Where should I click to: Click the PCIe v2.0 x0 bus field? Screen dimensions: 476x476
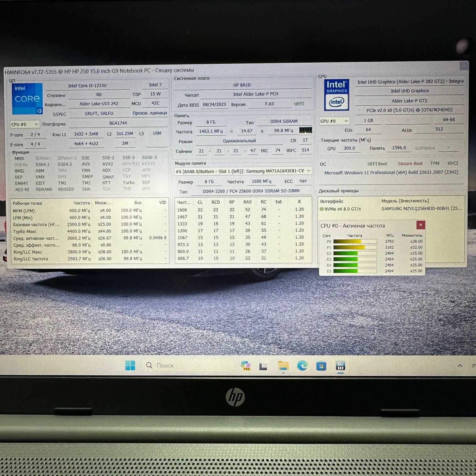tap(410, 110)
